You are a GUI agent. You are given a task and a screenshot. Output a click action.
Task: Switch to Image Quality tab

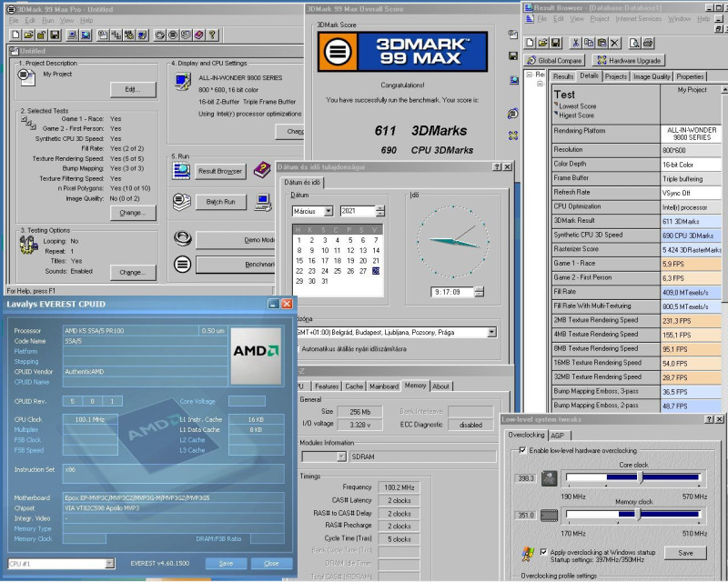tap(652, 76)
